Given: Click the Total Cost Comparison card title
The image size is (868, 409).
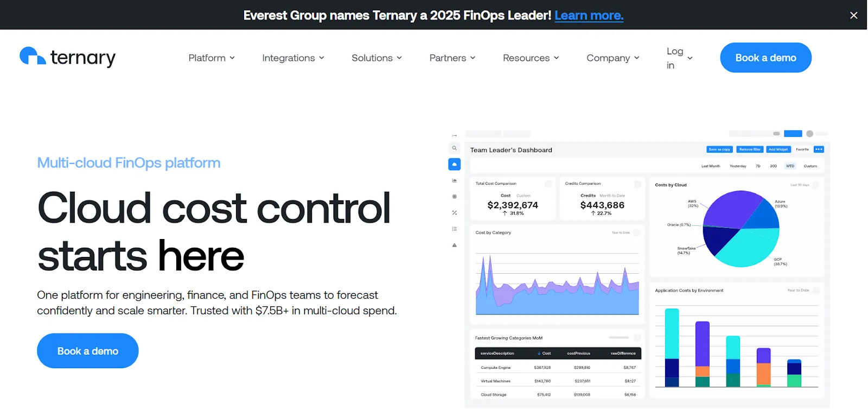Looking at the screenshot, I should click(496, 184).
